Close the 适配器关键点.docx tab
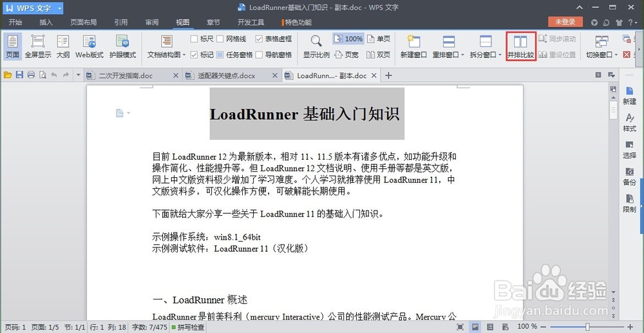Image resolution: width=644 pixels, height=333 pixels. tap(275, 75)
